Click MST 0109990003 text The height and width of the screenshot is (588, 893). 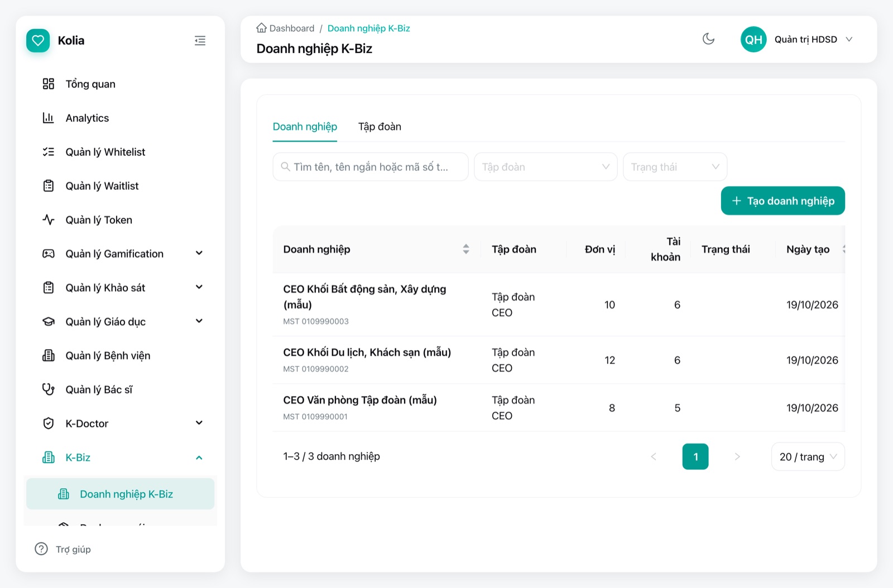click(316, 321)
